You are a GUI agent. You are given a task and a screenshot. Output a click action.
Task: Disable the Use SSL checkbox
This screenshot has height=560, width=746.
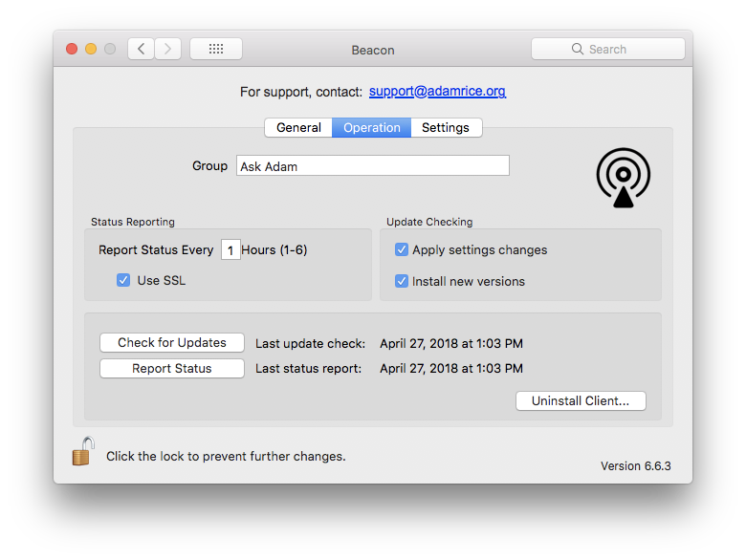click(123, 280)
